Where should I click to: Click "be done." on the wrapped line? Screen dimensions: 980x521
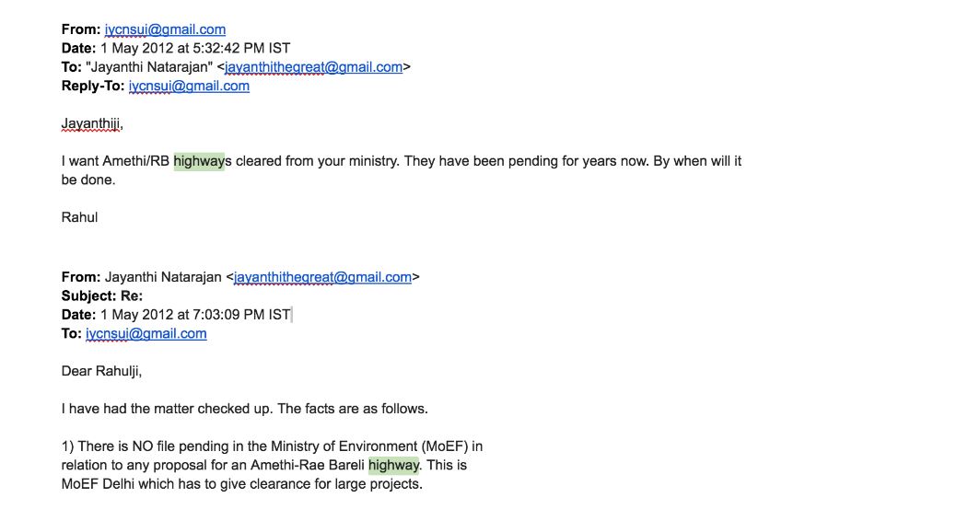(88, 179)
